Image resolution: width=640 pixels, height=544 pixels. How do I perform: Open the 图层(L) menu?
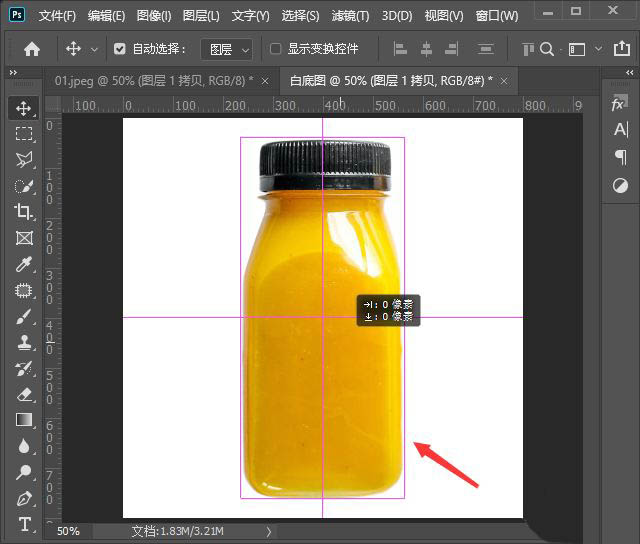[201, 16]
